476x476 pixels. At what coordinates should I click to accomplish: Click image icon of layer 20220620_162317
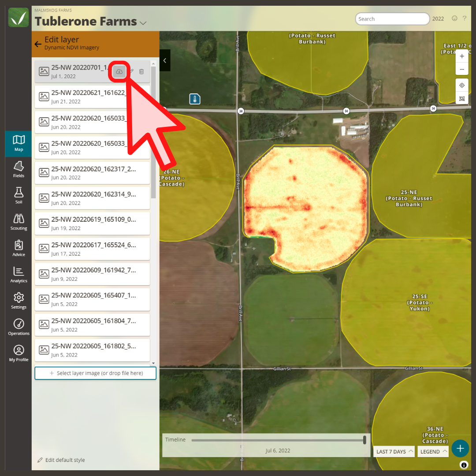click(x=44, y=172)
